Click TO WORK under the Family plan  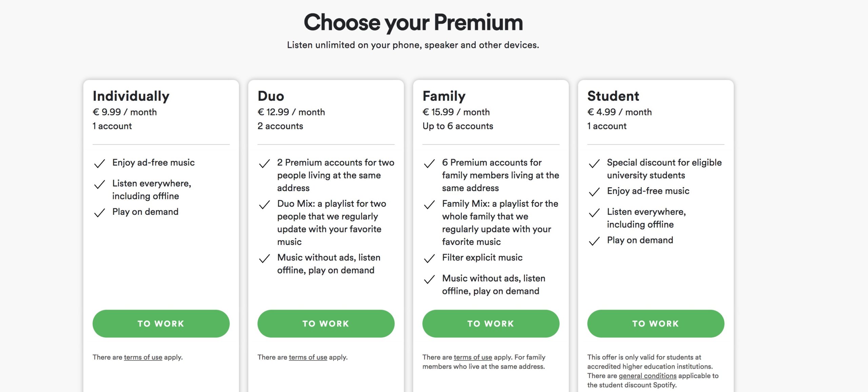(491, 323)
